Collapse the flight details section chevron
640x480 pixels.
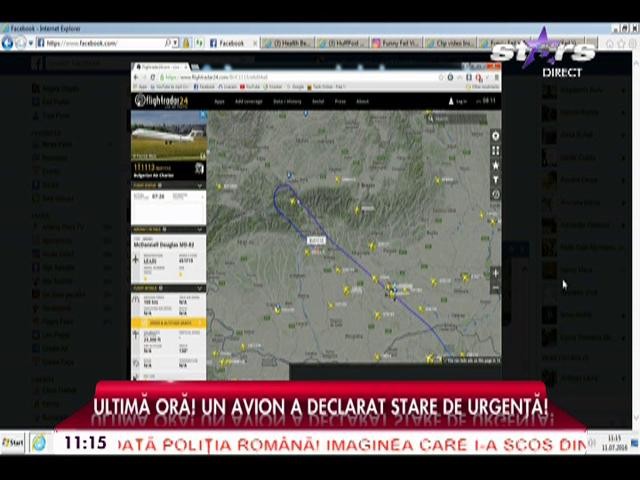(x=200, y=288)
